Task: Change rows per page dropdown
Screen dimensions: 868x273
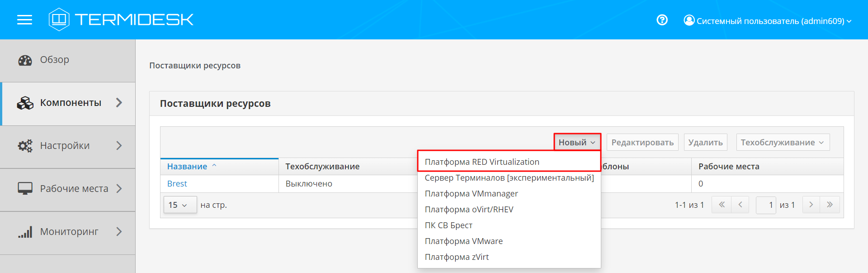Action: click(179, 205)
